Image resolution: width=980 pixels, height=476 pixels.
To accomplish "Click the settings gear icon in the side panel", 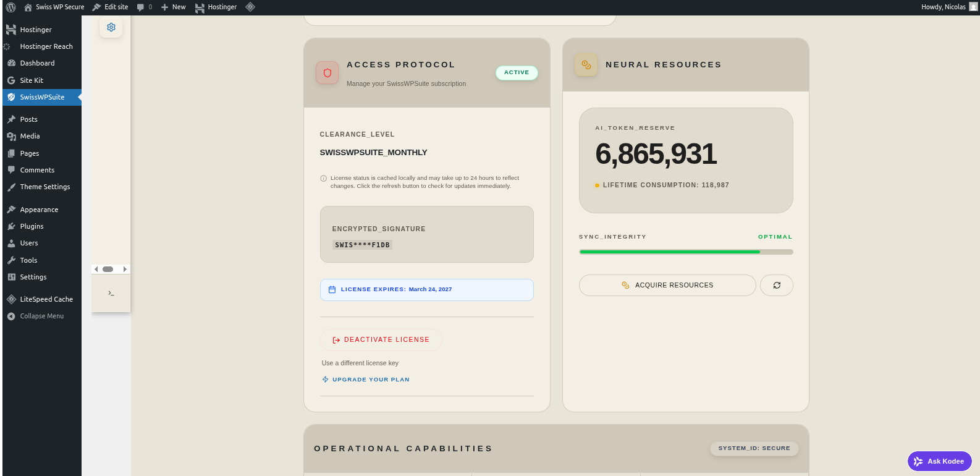I will coord(111,27).
